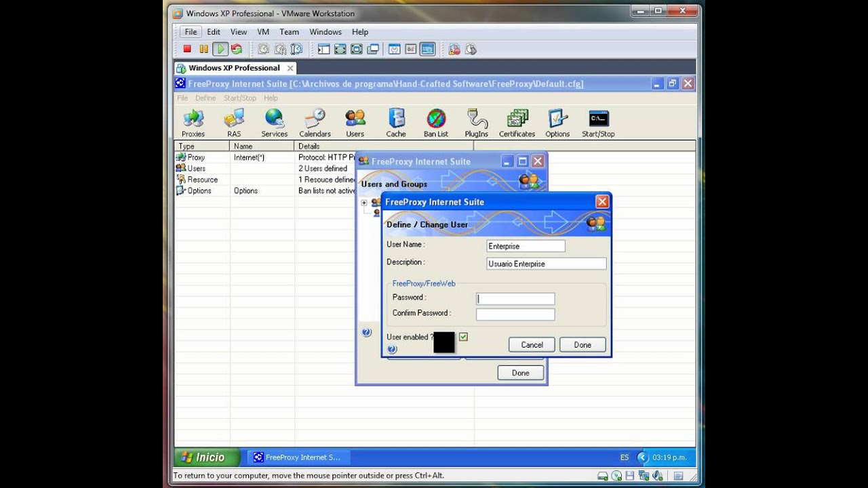The width and height of the screenshot is (868, 488).
Task: Open the Users toolbar icon
Action: coord(355,123)
